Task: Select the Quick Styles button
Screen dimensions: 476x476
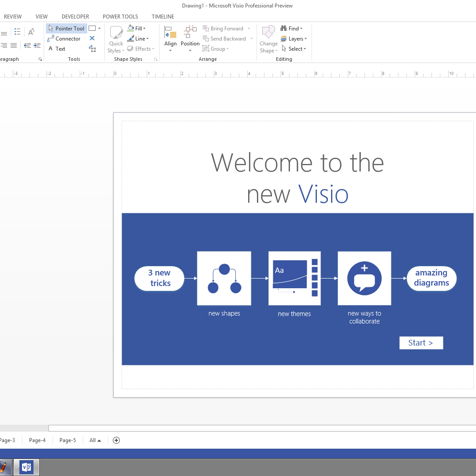Action: coord(115,39)
